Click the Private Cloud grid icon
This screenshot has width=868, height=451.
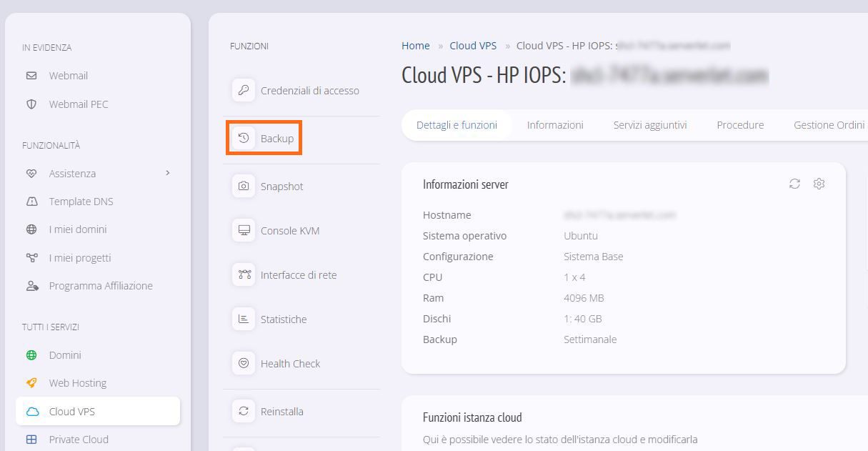[x=31, y=440]
